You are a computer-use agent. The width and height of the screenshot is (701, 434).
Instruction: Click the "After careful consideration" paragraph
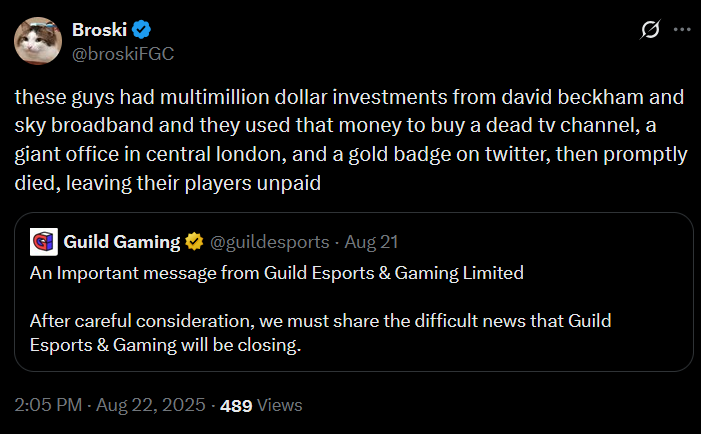[x=320, y=334]
